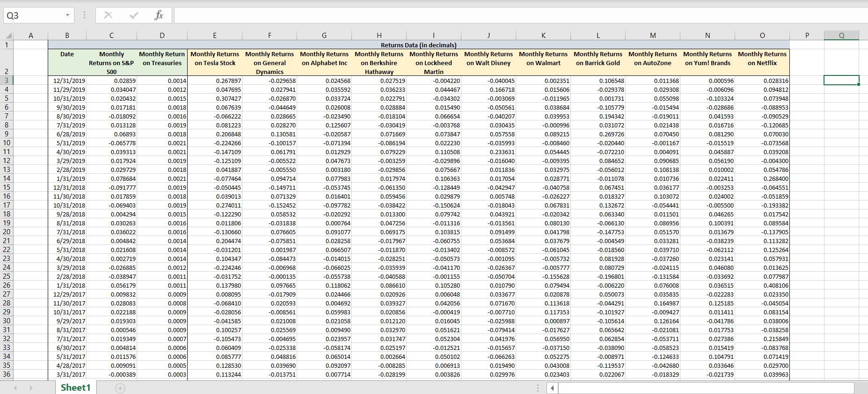Click the 'Date' header cell
This screenshot has height=394, width=868.
67,62
